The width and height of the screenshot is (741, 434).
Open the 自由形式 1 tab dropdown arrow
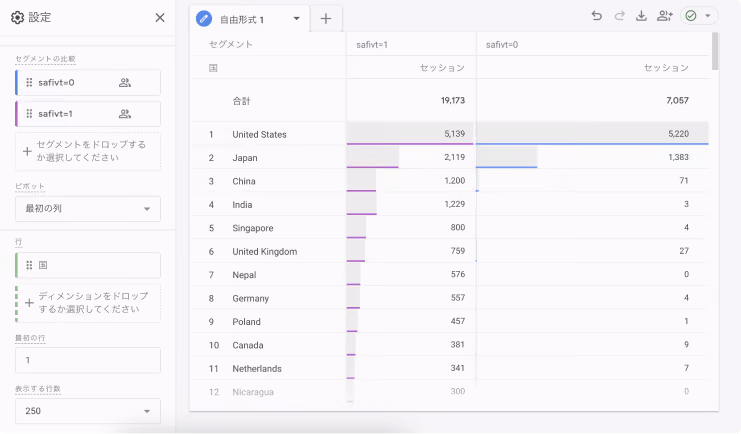(x=296, y=19)
